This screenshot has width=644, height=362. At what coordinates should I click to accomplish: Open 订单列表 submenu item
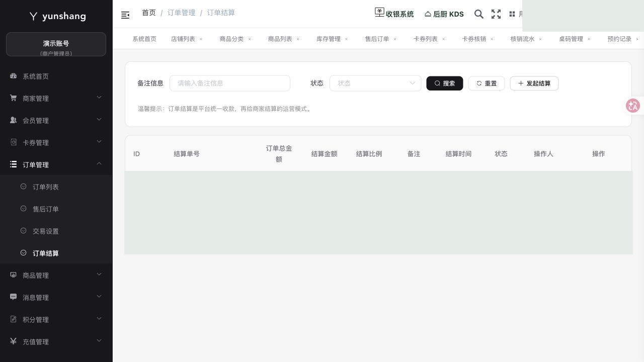point(56,187)
